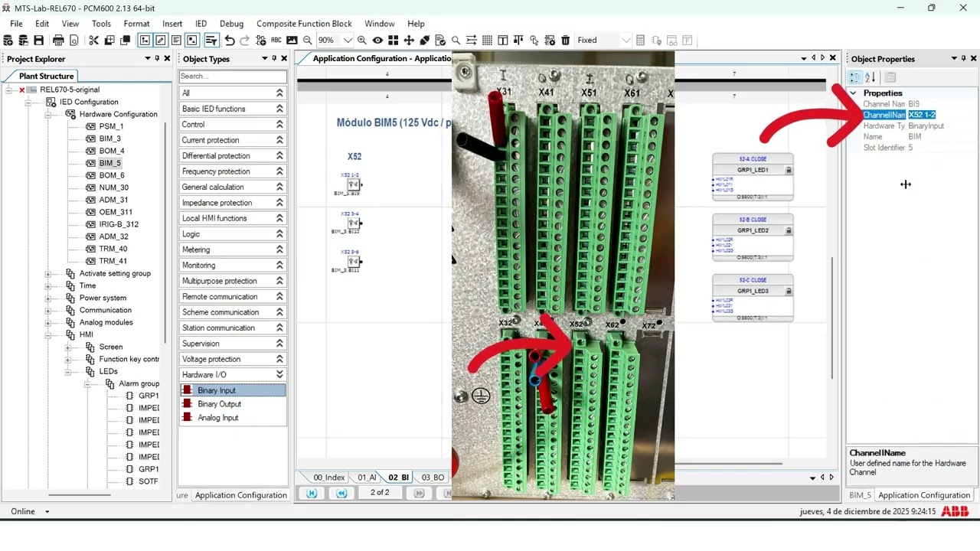
Task: Click the calculator icon near Fixed dropdown
Action: pos(641,41)
